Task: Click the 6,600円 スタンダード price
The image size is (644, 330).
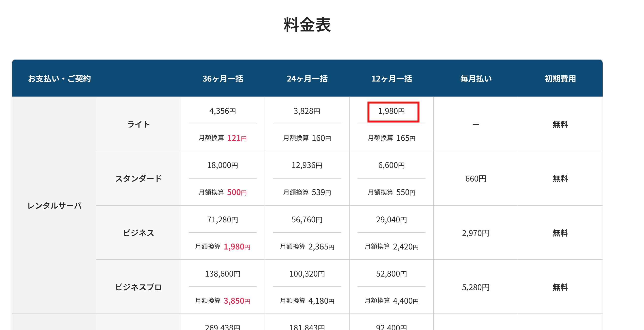Action: (392, 165)
